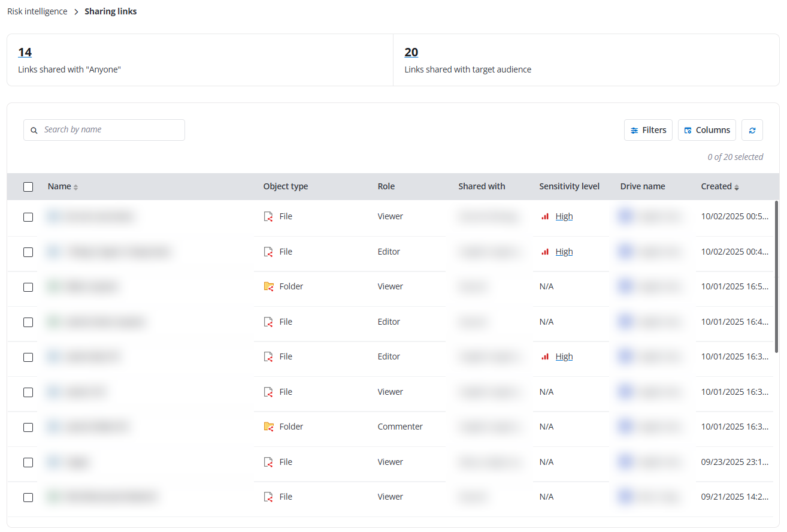Click the High sensitivity link in second row
This screenshot has height=532, width=787.
(564, 252)
